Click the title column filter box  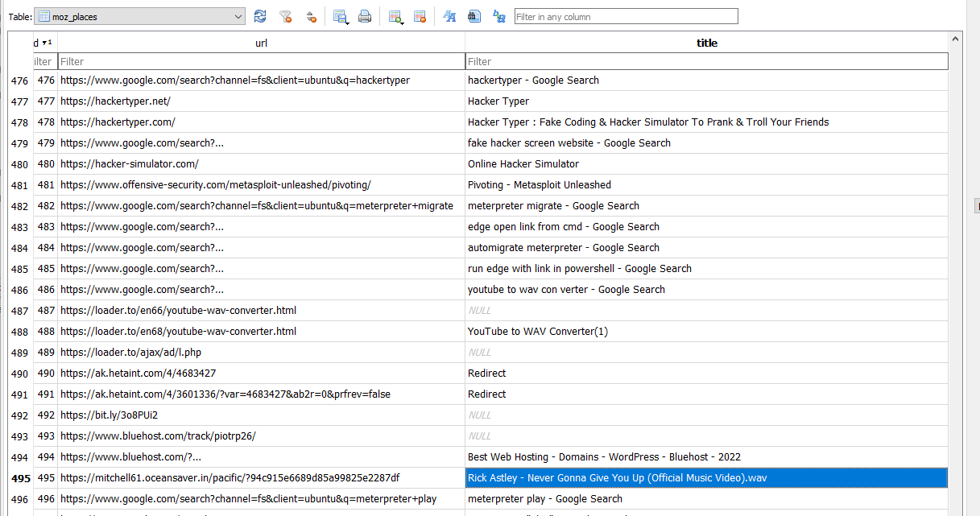(706, 61)
